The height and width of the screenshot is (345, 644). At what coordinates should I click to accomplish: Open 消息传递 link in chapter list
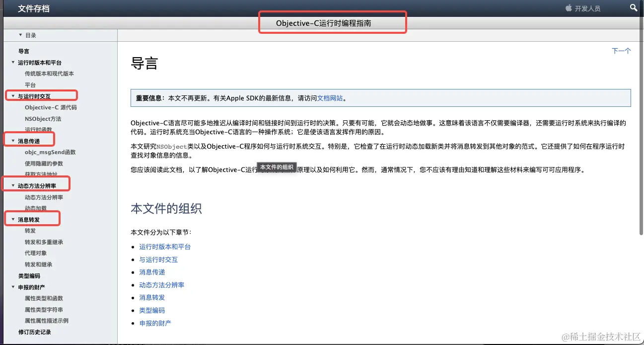152,272
